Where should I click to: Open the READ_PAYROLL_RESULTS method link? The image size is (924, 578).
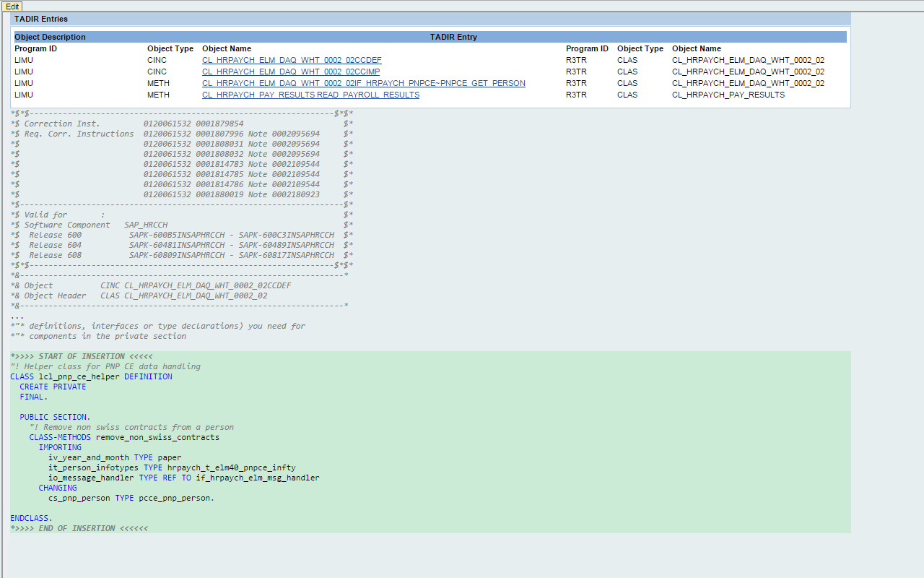(x=310, y=95)
